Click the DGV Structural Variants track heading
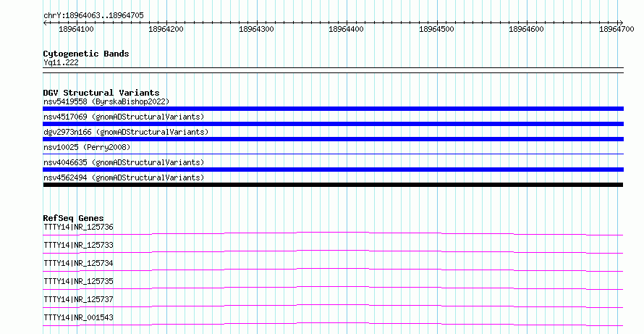The width and height of the screenshot is (644, 334). click(x=101, y=93)
